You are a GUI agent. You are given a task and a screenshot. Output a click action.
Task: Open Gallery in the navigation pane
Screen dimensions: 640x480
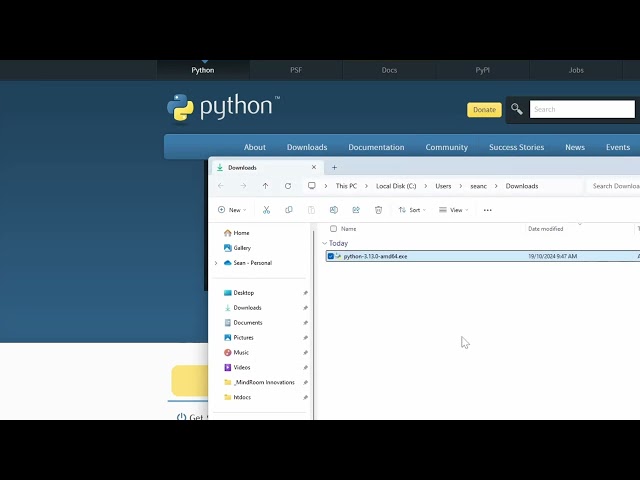[237, 248]
